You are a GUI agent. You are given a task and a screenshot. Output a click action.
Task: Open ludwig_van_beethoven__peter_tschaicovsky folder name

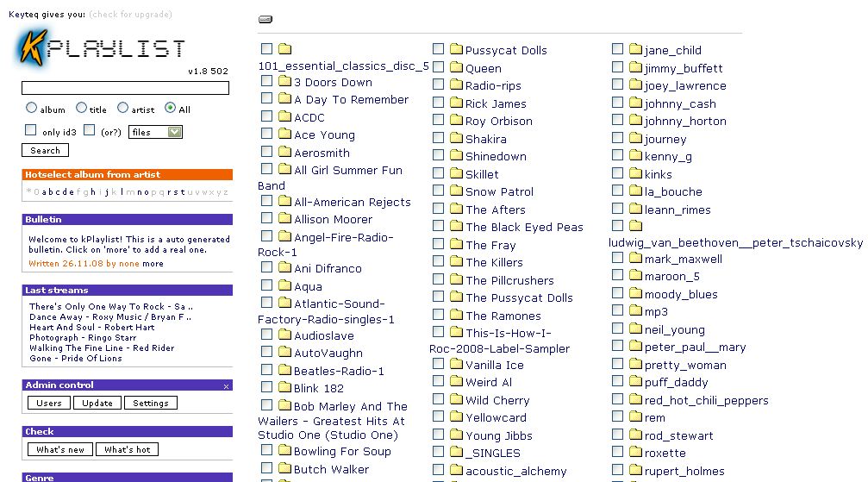coord(736,242)
